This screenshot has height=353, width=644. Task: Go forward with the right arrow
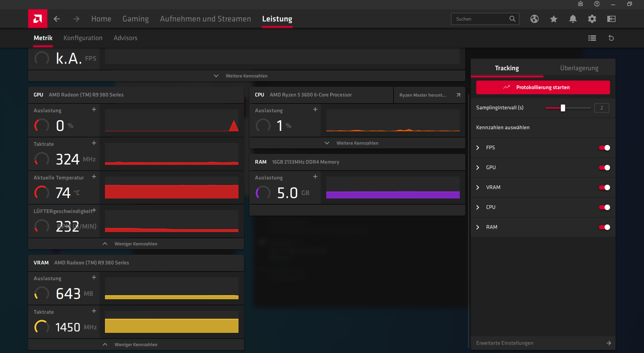76,19
